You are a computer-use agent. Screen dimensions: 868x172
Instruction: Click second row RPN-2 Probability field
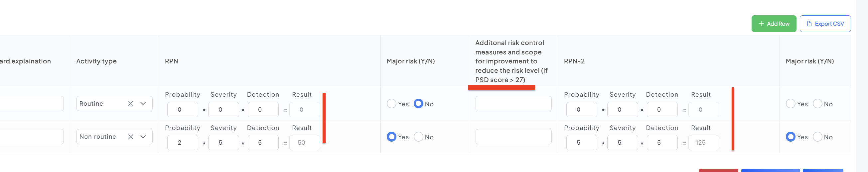[581, 143]
